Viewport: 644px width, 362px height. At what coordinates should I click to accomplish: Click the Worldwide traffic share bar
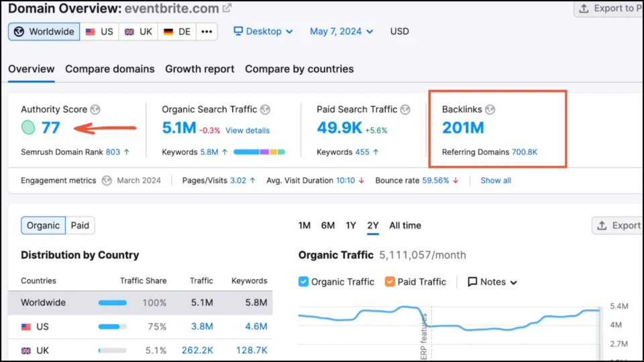click(x=113, y=303)
